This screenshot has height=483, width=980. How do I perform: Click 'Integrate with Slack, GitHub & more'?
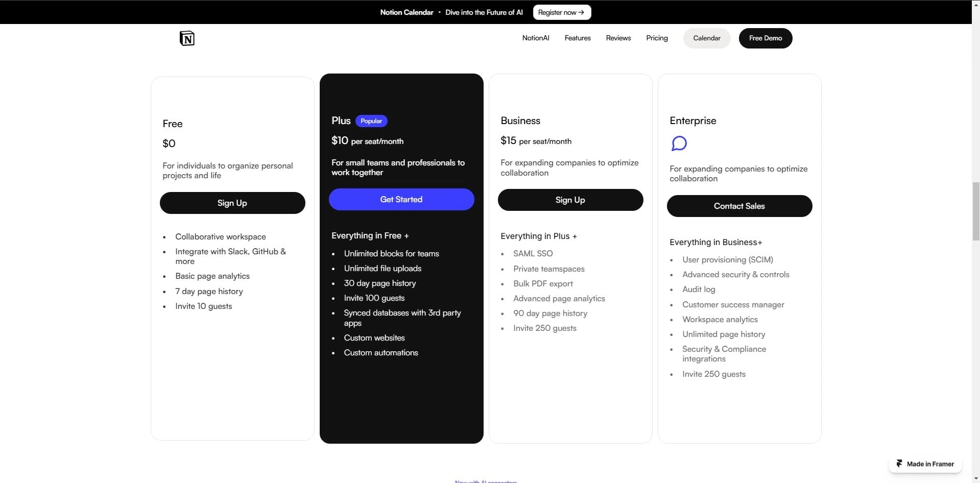pos(231,256)
